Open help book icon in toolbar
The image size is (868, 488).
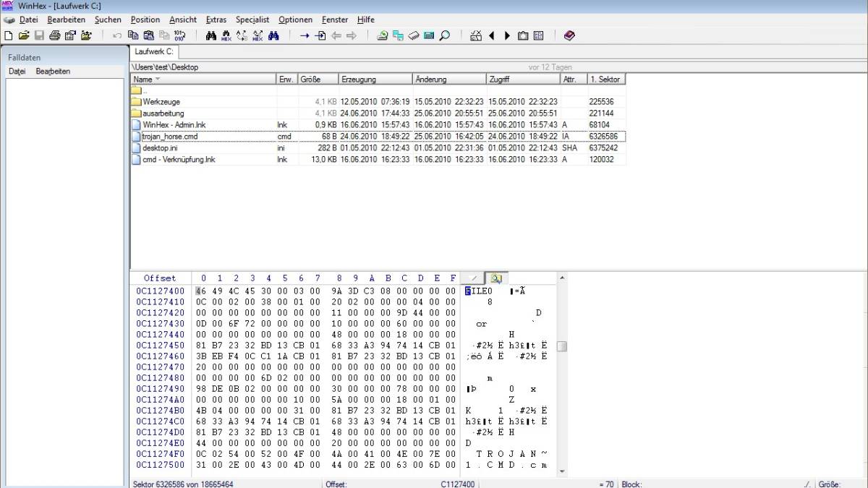click(x=569, y=35)
